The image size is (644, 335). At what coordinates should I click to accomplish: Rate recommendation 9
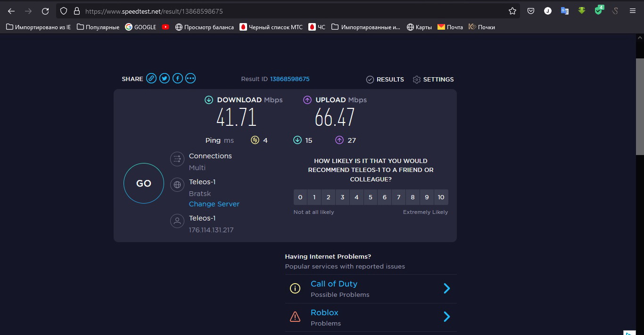[x=427, y=197]
